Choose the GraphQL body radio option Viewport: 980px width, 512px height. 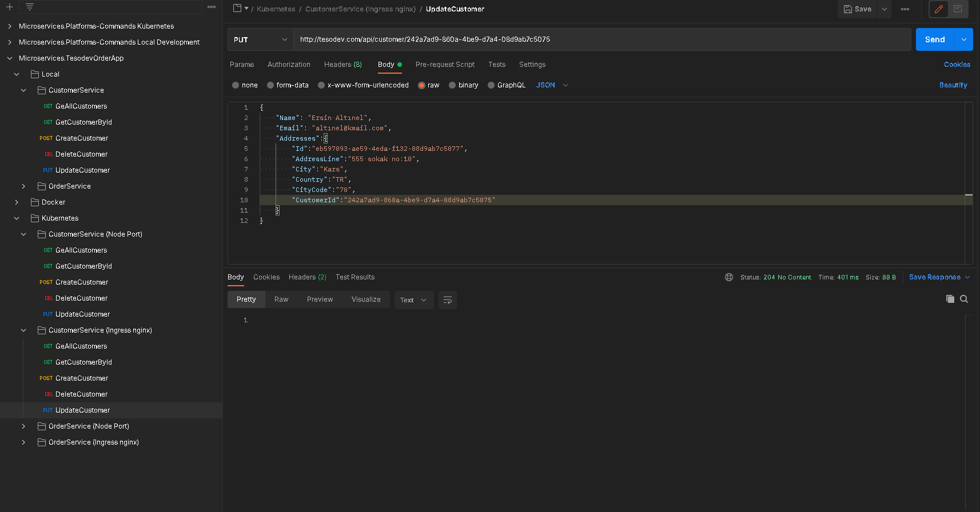click(491, 85)
